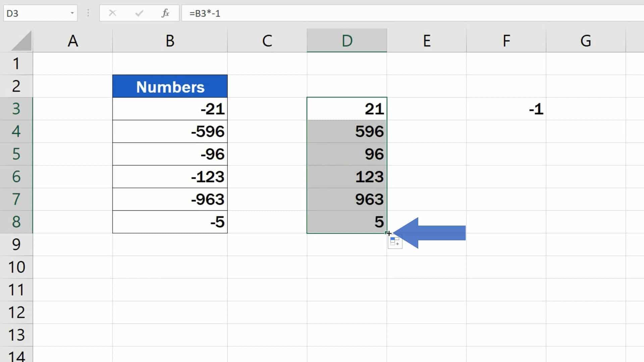Select cell F3 containing -1

click(506, 109)
